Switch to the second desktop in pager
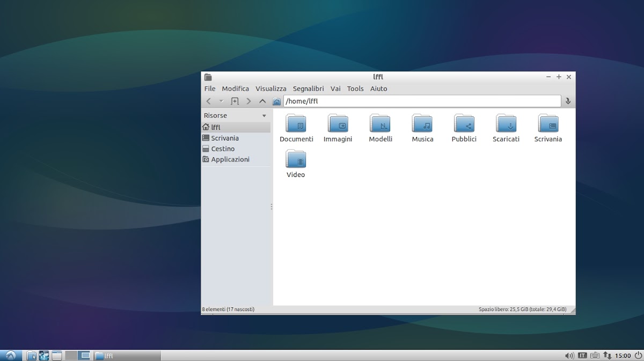This screenshot has width=644, height=361. click(84, 355)
